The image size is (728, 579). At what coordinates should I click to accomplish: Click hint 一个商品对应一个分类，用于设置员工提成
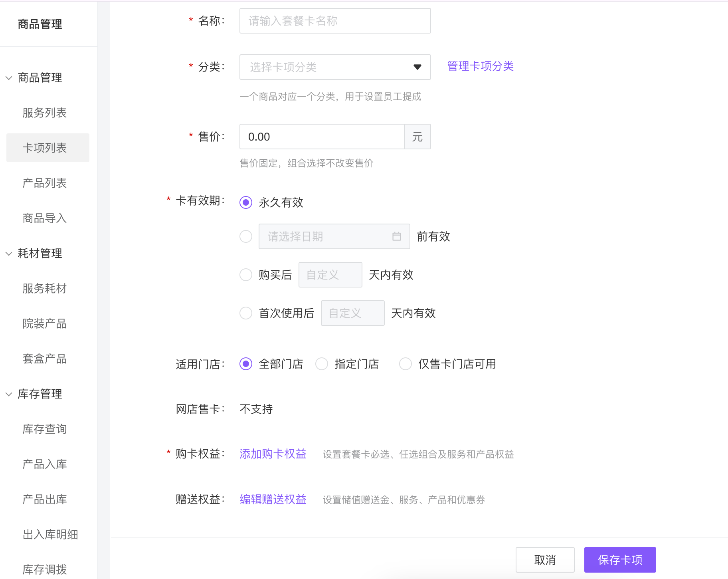pyautogui.click(x=330, y=97)
